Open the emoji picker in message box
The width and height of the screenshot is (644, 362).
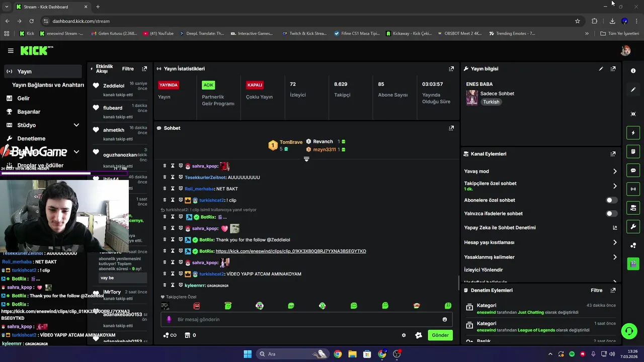pos(445,319)
